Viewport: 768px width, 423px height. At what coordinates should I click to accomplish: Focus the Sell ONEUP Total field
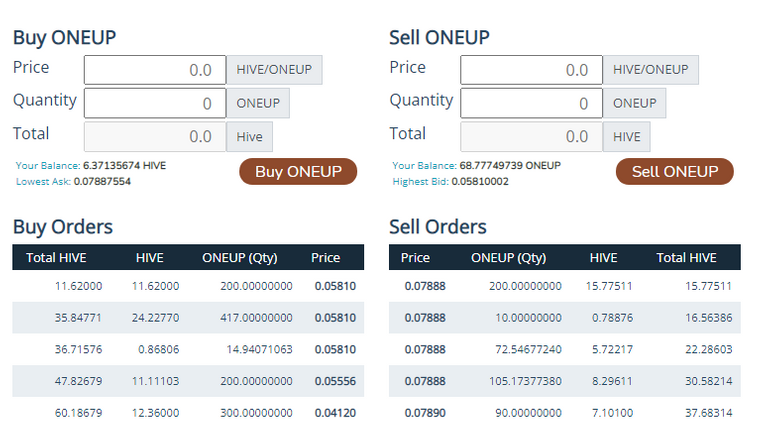click(x=531, y=137)
